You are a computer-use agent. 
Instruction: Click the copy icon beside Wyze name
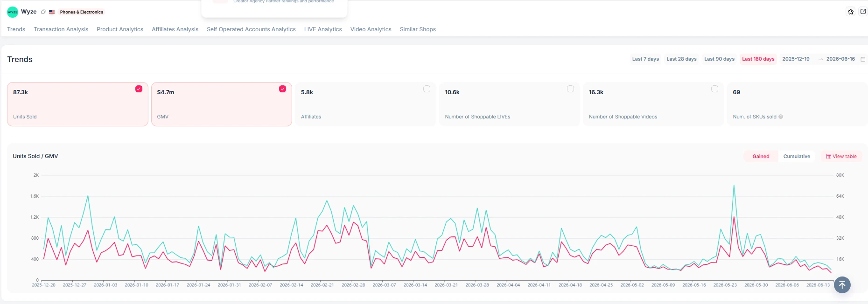(x=43, y=12)
